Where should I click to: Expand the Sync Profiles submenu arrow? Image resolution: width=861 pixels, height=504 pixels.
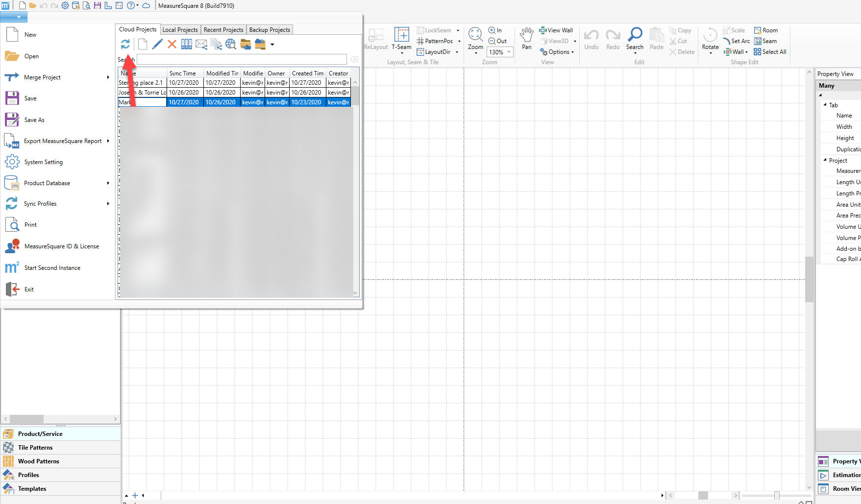[108, 204]
